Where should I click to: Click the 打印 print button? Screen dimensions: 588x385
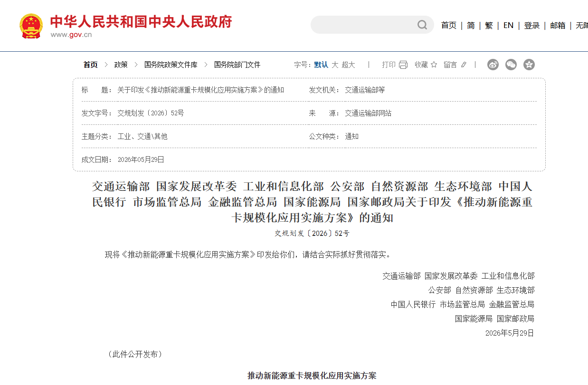pos(389,65)
